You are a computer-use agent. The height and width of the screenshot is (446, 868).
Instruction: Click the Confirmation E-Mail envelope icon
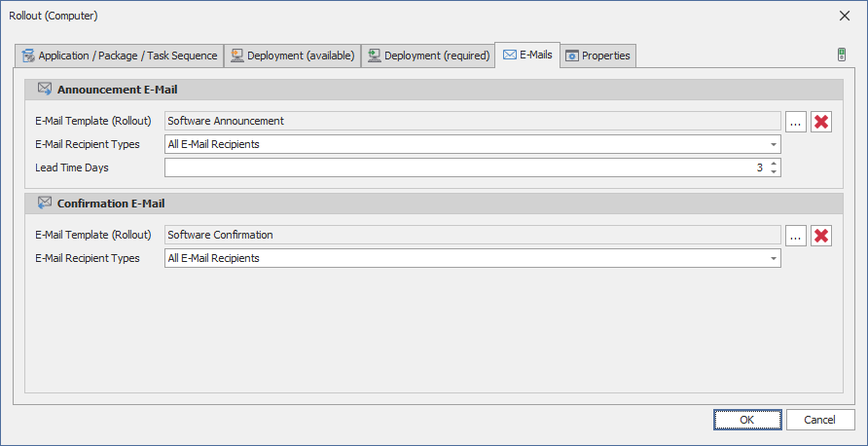[45, 204]
